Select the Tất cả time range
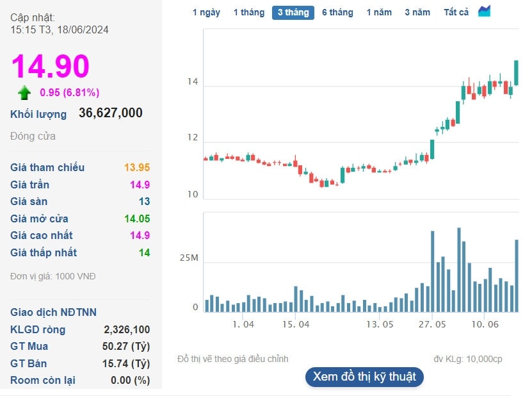Screen dimensions: 532x396 click(456, 13)
